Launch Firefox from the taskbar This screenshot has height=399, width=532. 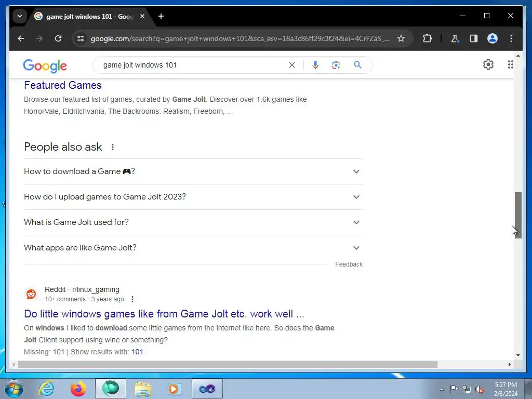[78, 389]
